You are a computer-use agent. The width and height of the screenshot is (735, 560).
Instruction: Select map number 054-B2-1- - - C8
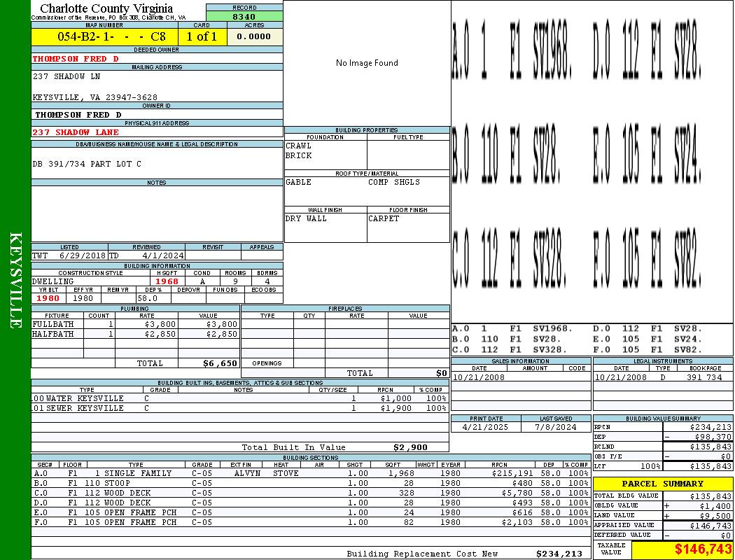click(111, 36)
